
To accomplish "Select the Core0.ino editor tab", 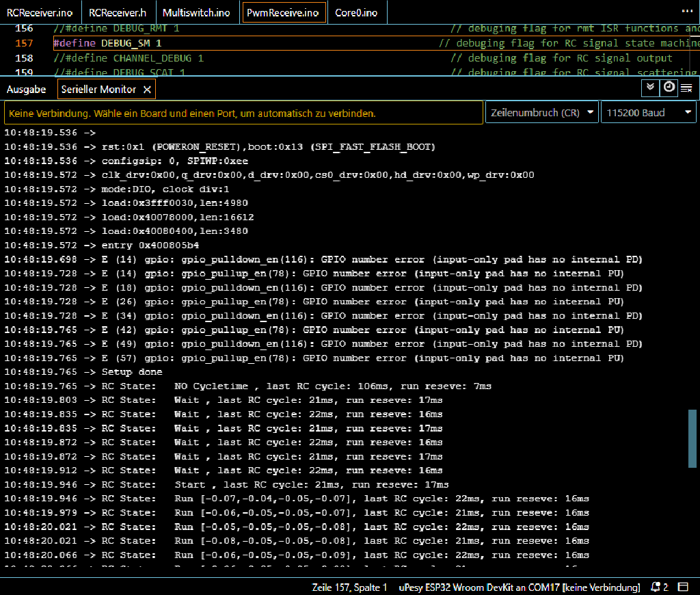I will tap(356, 12).
